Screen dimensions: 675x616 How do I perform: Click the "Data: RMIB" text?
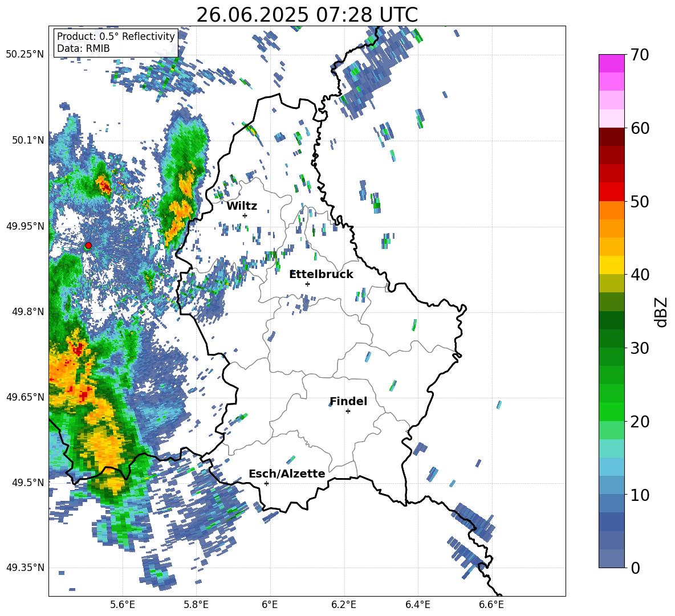(83, 48)
